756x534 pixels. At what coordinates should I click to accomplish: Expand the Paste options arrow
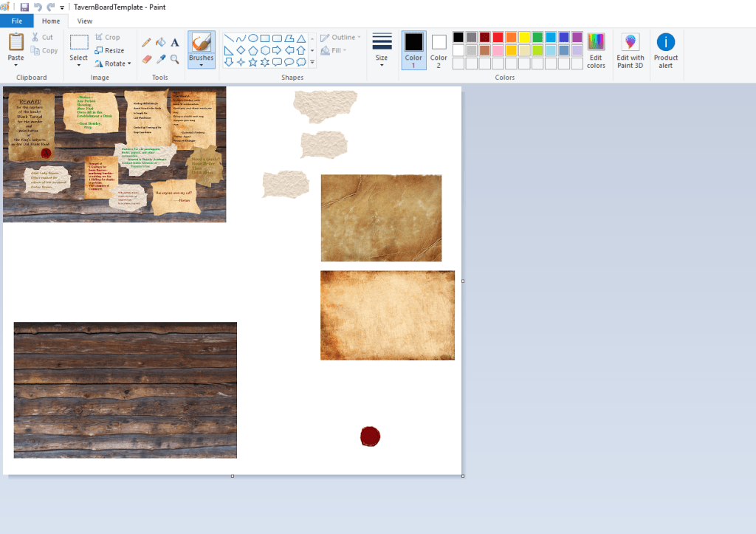[16, 65]
